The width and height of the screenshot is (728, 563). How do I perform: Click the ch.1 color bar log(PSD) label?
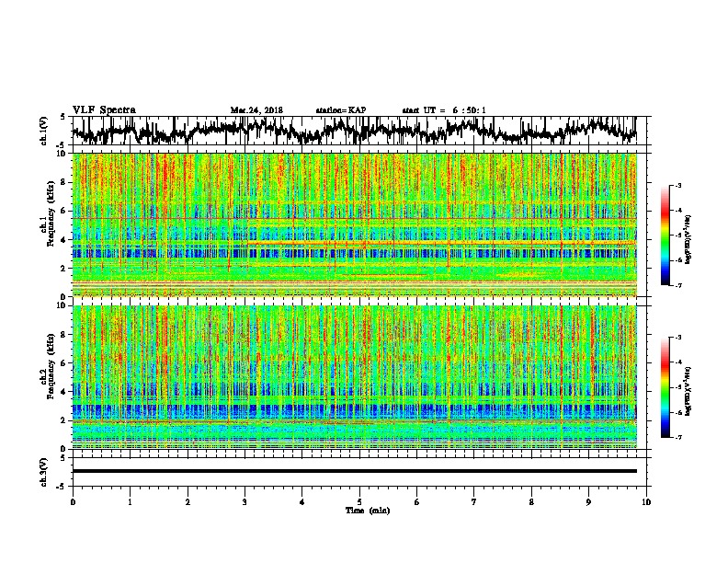(x=688, y=240)
